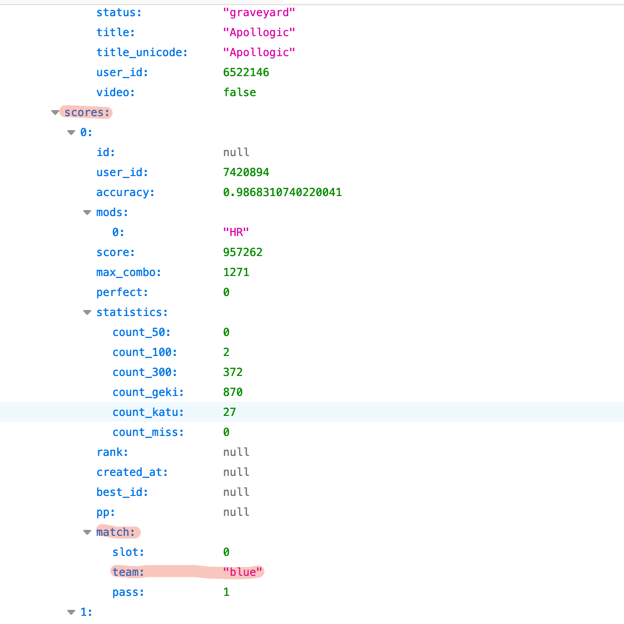624x624 pixels.
Task: Select the status key
Action: pos(119,12)
